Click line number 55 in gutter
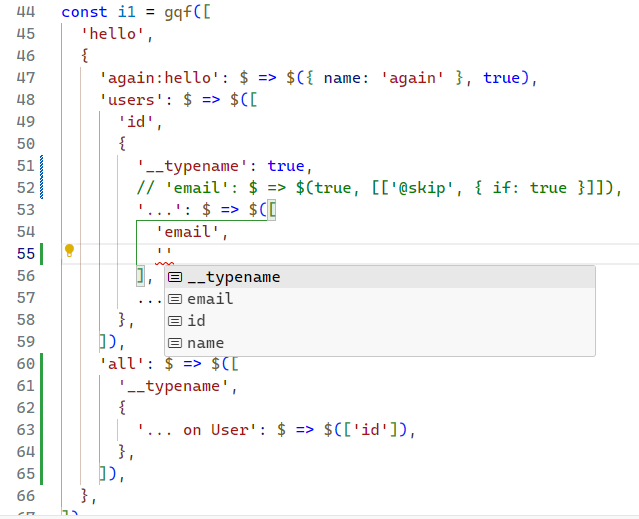 point(26,254)
